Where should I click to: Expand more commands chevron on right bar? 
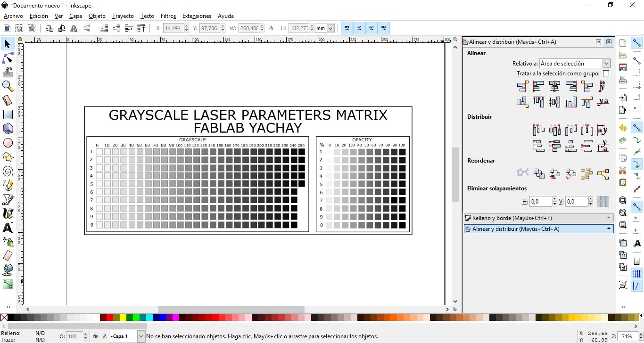(x=623, y=307)
